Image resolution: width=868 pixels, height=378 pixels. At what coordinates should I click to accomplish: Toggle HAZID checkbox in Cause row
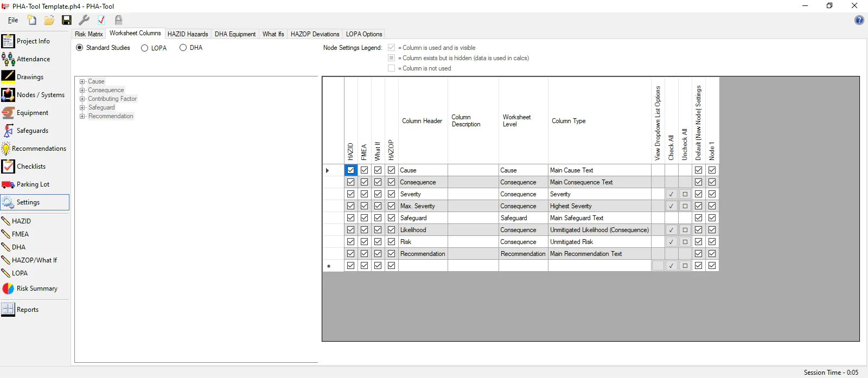click(x=351, y=170)
